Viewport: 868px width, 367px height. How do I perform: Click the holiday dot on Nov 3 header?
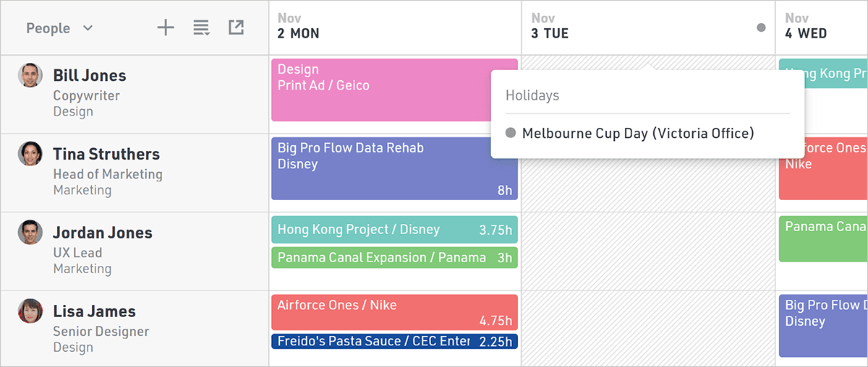761,27
